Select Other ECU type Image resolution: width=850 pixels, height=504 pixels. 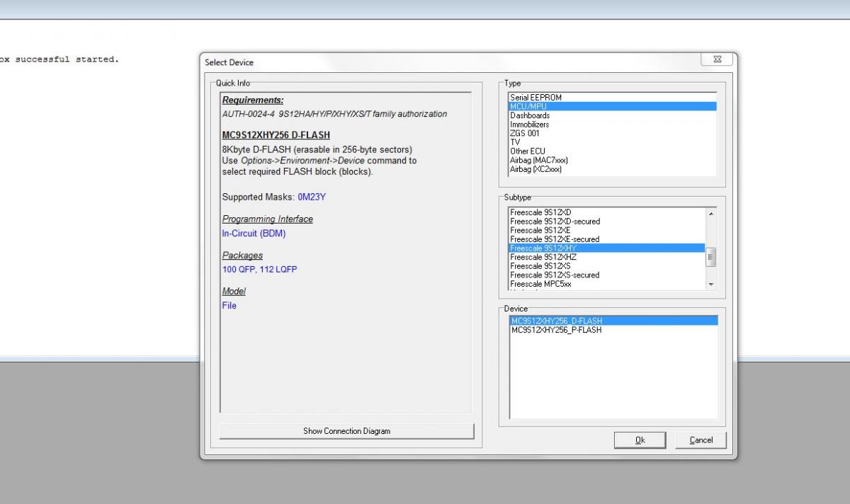pyautogui.click(x=613, y=151)
